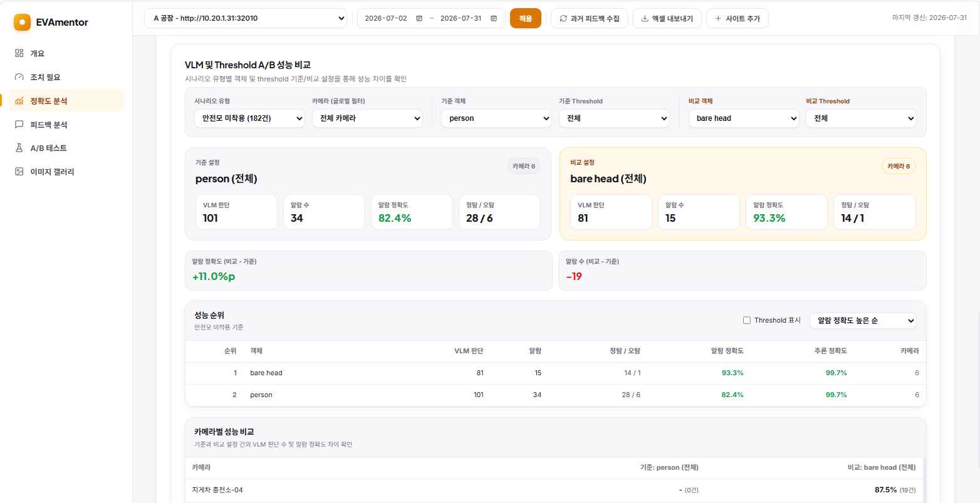Open the 기준 객체 person dropdown
980x503 pixels.
496,118
